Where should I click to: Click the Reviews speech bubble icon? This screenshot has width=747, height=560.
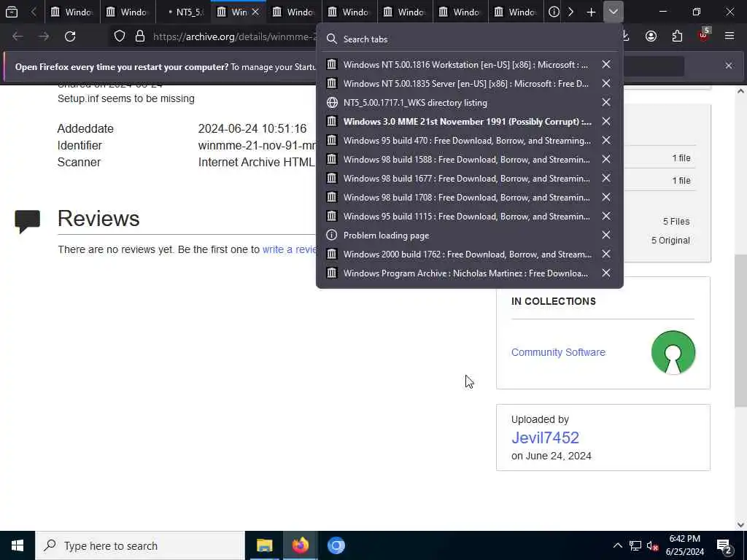[x=28, y=222]
